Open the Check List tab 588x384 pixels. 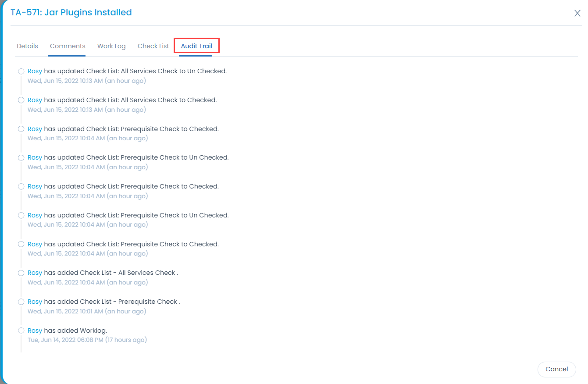pyautogui.click(x=153, y=46)
